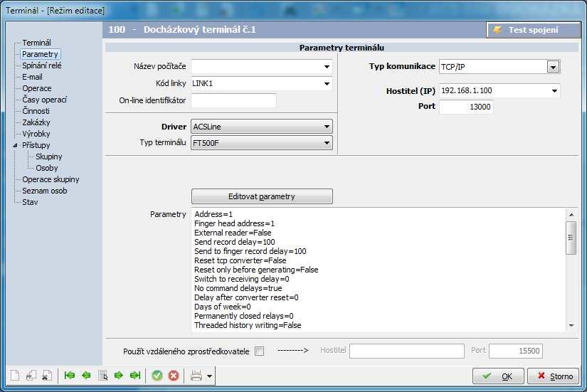Viewport: 587px width, 392px height.
Task: Click the Editovat parametry button
Action: click(x=262, y=196)
